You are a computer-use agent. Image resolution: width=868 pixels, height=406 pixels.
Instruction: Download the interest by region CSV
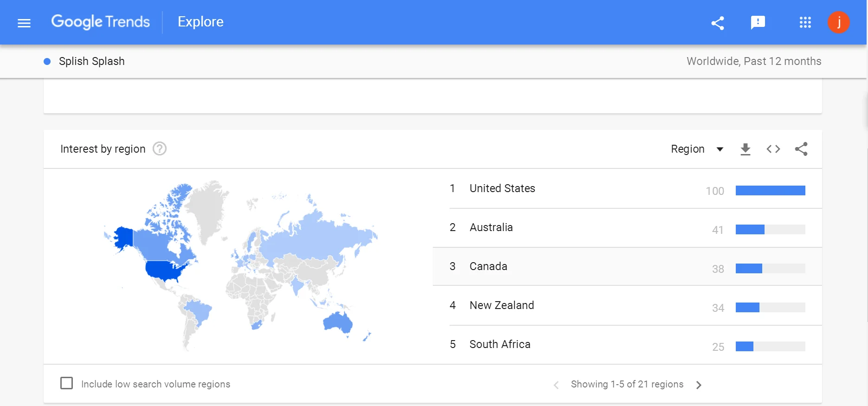745,149
